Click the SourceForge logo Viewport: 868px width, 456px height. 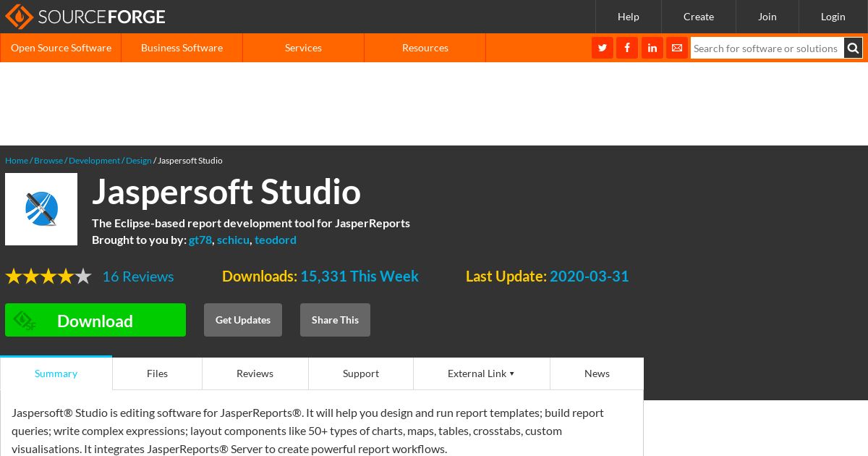[x=85, y=16]
